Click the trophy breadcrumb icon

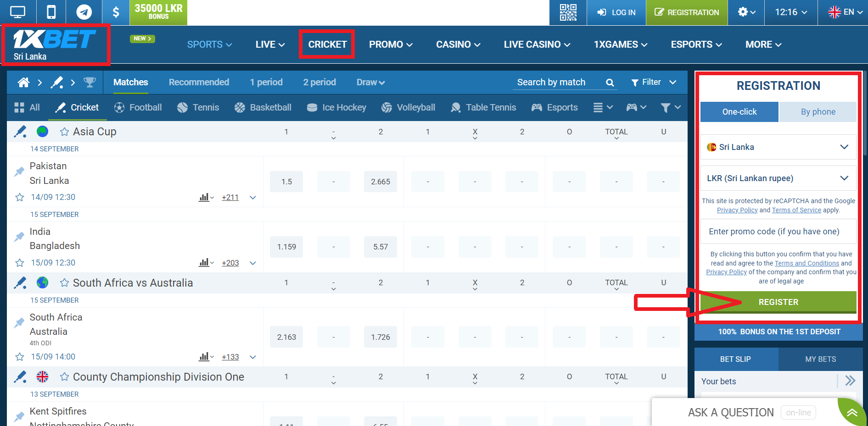(90, 83)
